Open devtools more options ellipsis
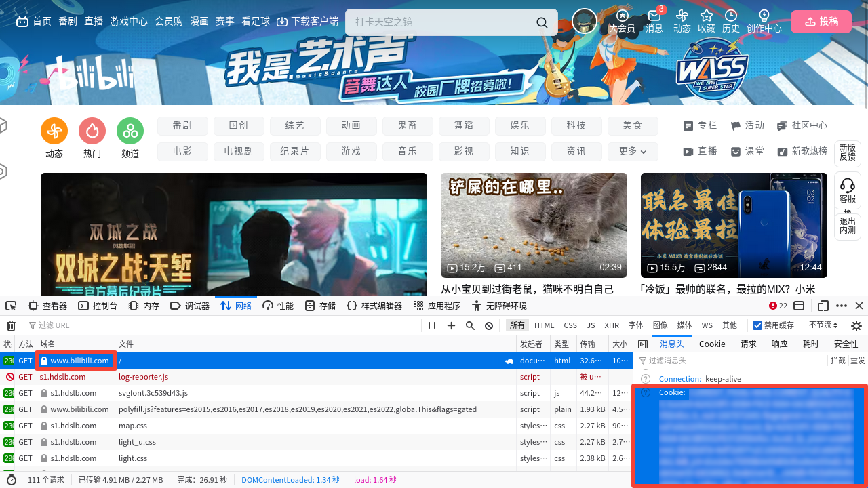The height and width of the screenshot is (488, 868). (842, 306)
